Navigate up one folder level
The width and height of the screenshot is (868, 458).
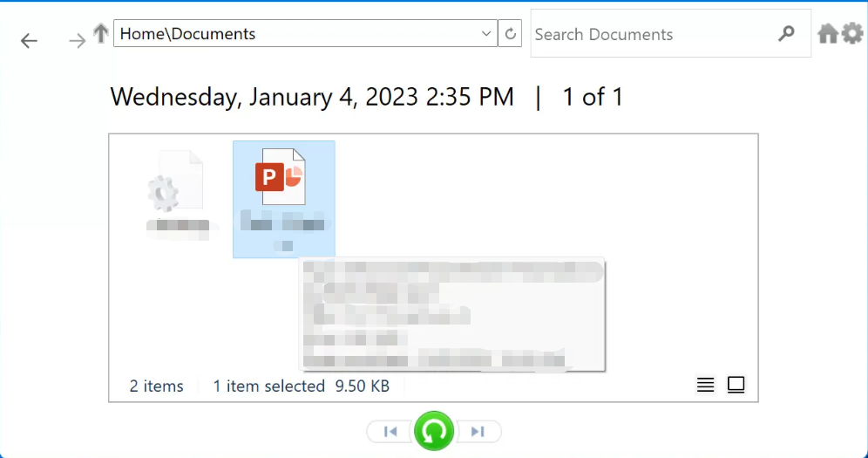[101, 34]
